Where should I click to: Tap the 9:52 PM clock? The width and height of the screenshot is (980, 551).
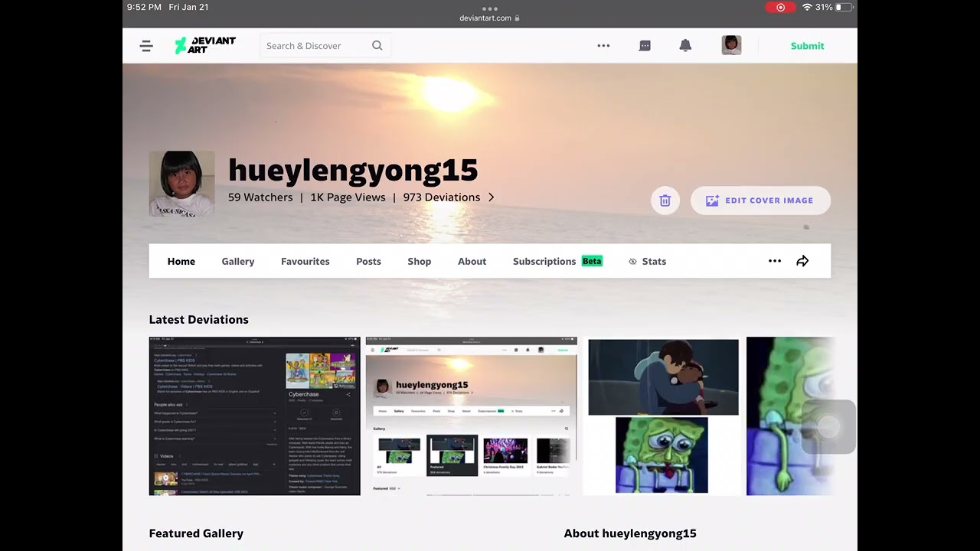(145, 8)
